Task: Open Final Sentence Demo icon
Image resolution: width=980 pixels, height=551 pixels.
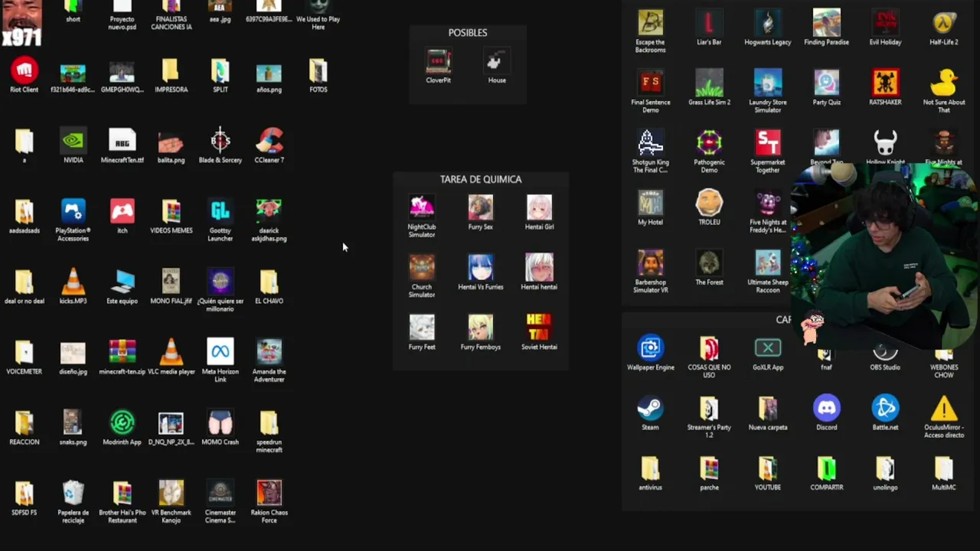Action: click(x=651, y=83)
